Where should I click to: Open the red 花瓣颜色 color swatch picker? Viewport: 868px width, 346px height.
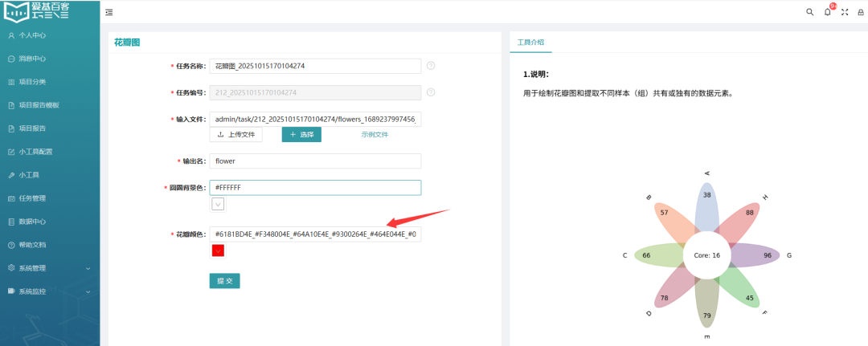(x=218, y=251)
